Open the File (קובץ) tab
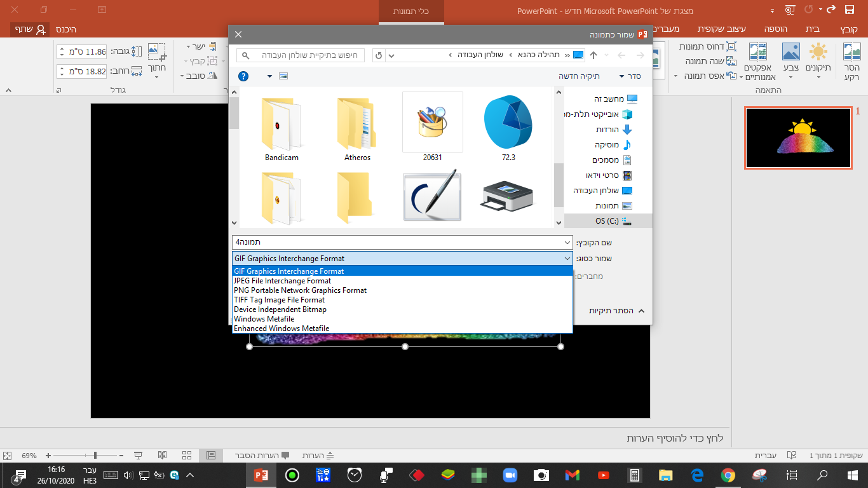This screenshot has height=488, width=868. pos(848,29)
